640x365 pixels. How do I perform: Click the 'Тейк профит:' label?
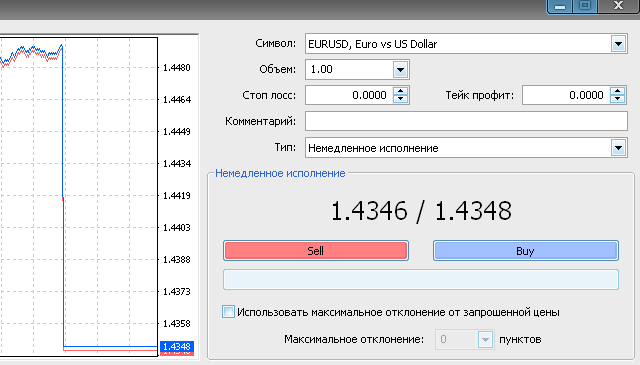480,96
